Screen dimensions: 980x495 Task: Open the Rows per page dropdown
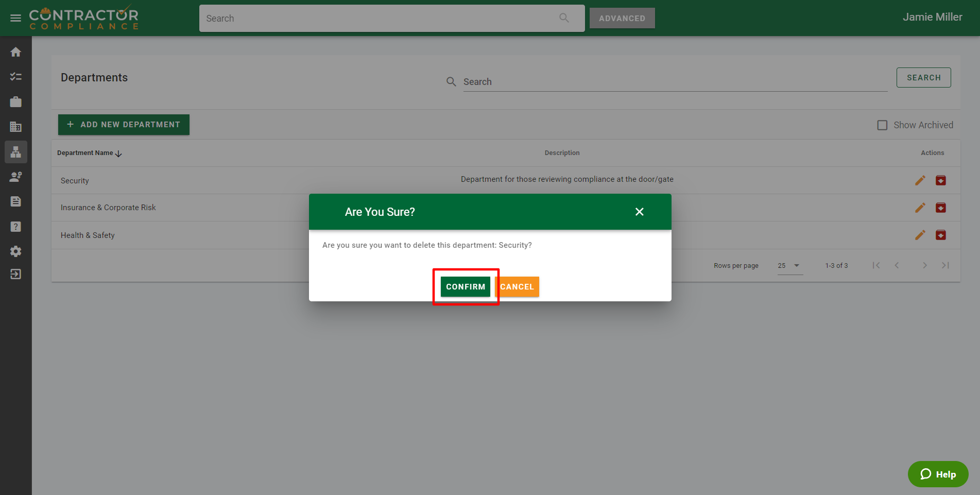click(789, 266)
